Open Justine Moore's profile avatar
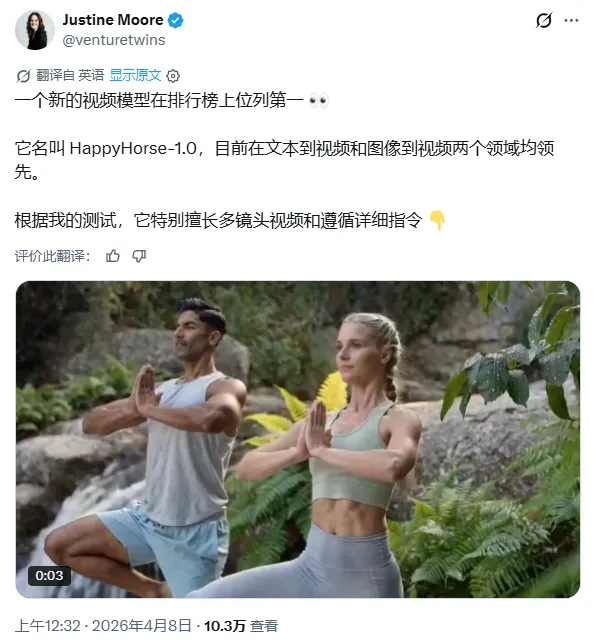Viewport: 596px width, 643px height. [35, 30]
